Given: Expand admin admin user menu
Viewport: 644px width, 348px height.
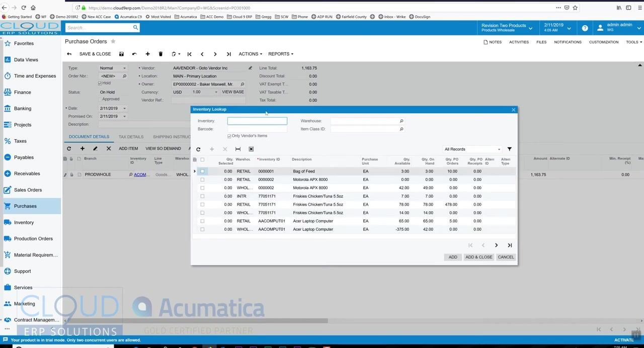Looking at the screenshot, I should [x=618, y=28].
